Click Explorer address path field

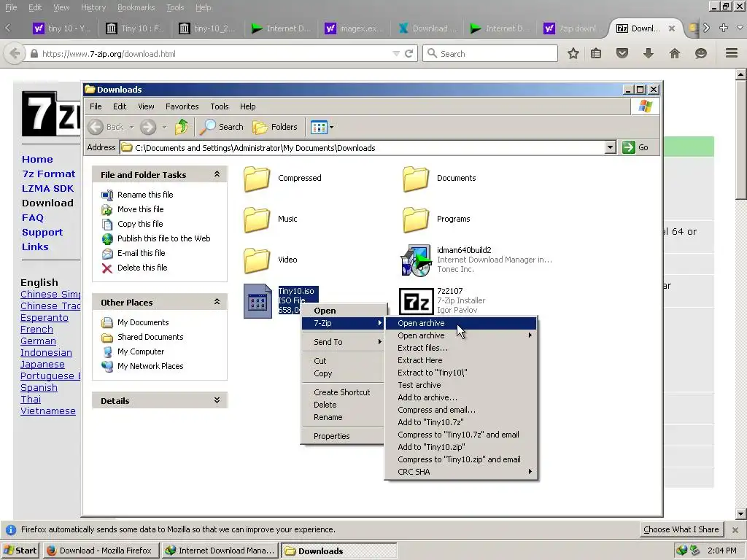click(362, 147)
